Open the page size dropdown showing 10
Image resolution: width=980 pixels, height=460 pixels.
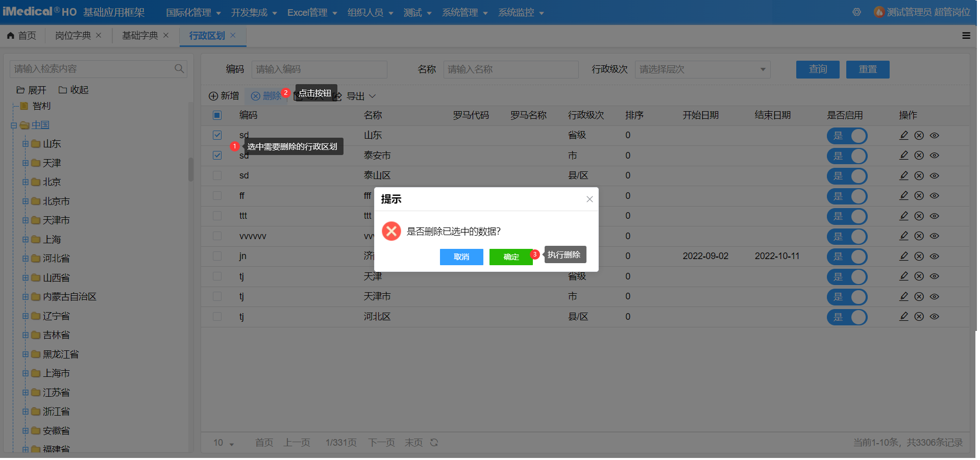224,443
